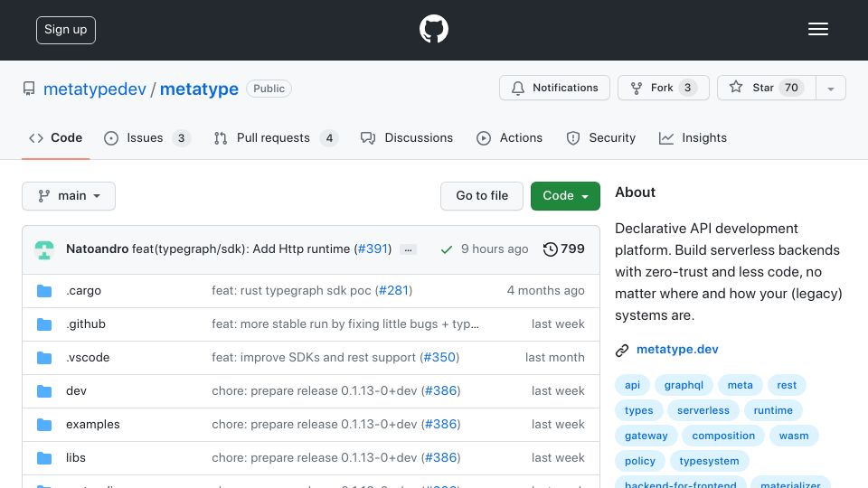This screenshot has height=488, width=868.
Task: Click the branch icon in the main button
Action: click(x=43, y=196)
